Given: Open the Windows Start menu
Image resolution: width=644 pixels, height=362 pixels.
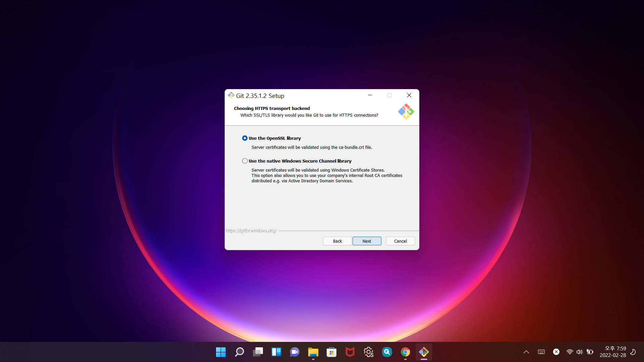Looking at the screenshot, I should (x=221, y=352).
